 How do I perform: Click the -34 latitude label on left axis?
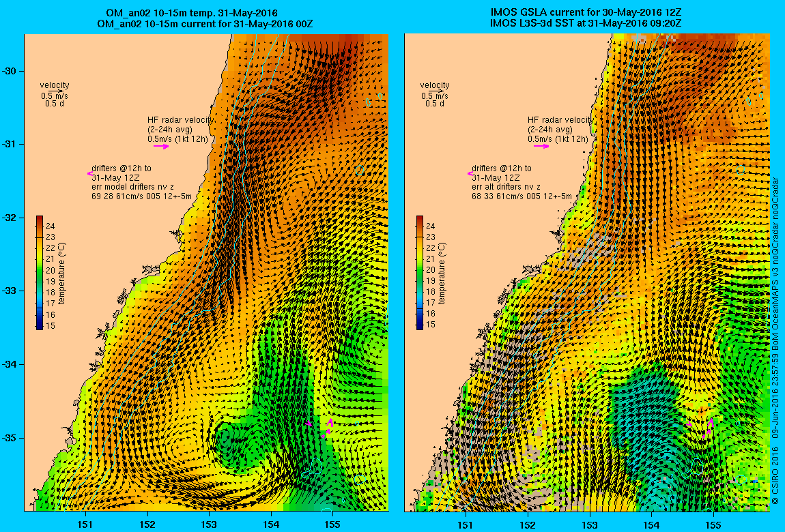coord(9,364)
